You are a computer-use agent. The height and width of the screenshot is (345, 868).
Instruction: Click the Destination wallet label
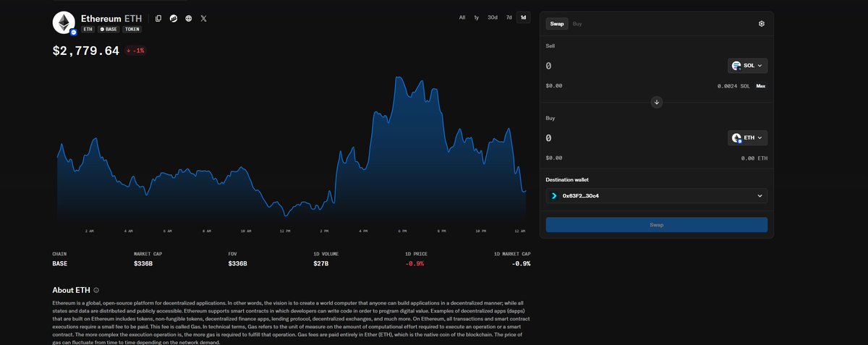coord(567,179)
